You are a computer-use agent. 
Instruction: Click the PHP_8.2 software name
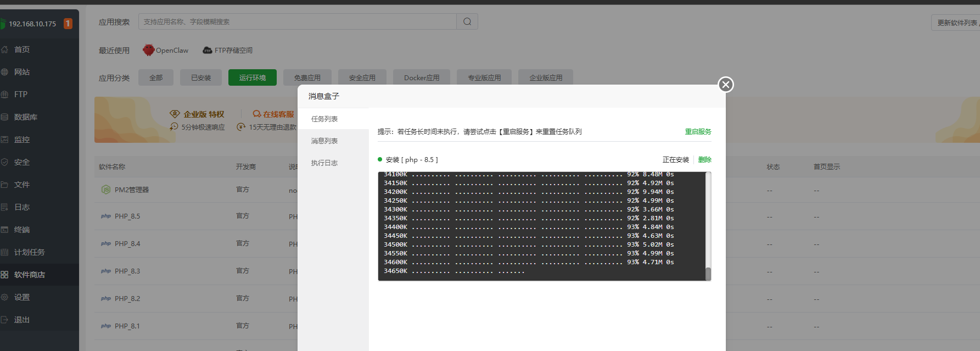pos(127,298)
